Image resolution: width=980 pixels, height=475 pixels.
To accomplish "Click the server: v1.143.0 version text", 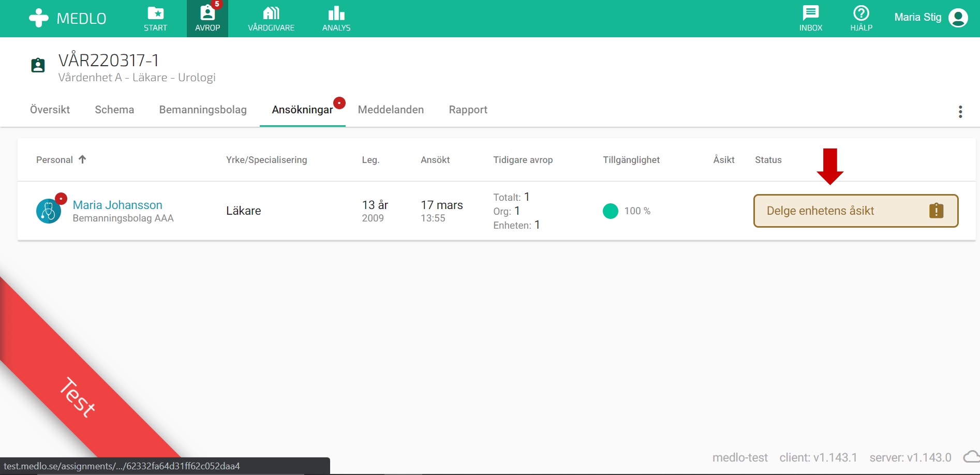I will 911,457.
